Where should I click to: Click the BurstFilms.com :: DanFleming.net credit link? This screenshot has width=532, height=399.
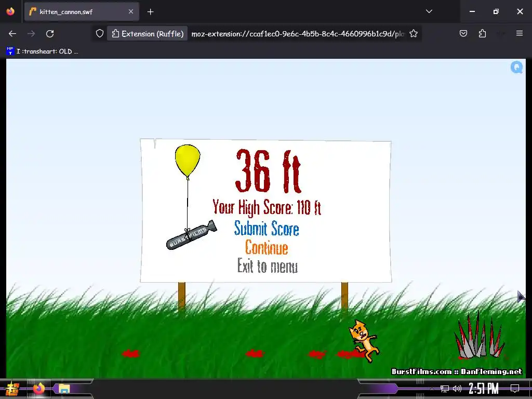[x=457, y=371]
